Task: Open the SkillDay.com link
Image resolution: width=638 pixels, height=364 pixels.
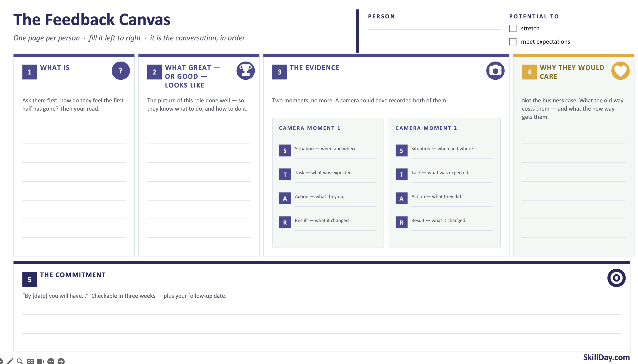Action: coord(606,357)
